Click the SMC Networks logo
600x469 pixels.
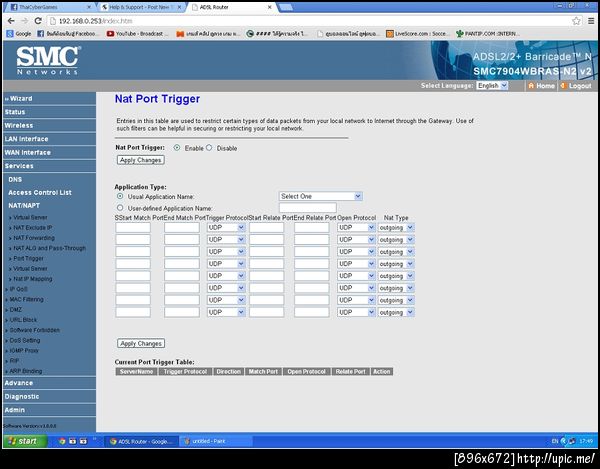click(48, 60)
